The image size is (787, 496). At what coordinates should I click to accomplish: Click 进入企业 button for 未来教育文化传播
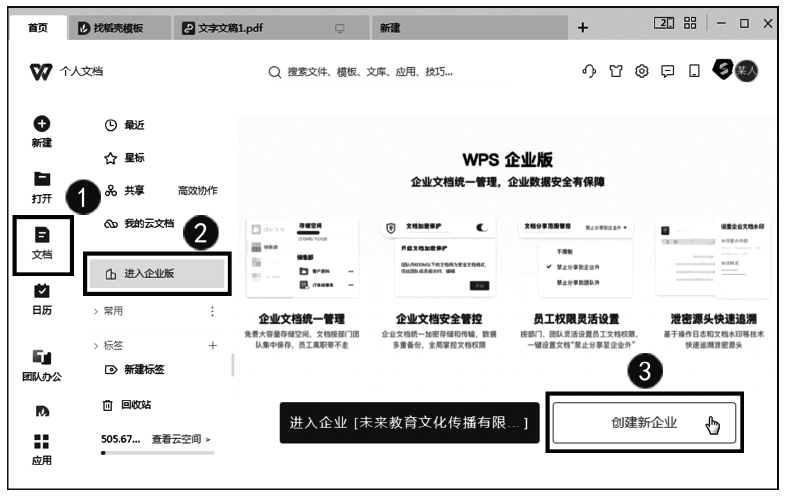[x=410, y=423]
